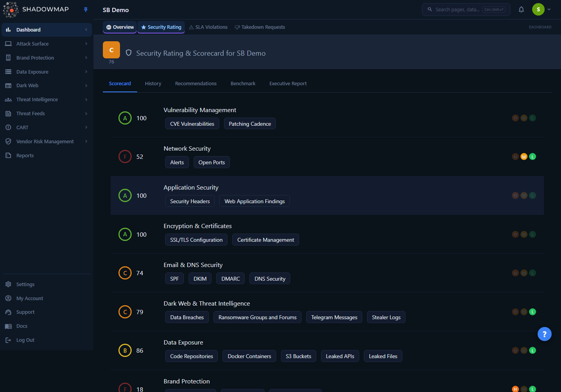Viewport: 561px width, 392px height.
Task: Toggle the M severity filter for Network Security
Action: tap(524, 156)
